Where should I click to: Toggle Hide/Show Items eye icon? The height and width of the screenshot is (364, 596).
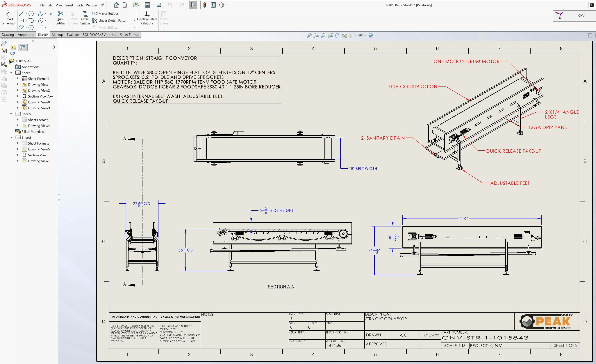point(360,35)
